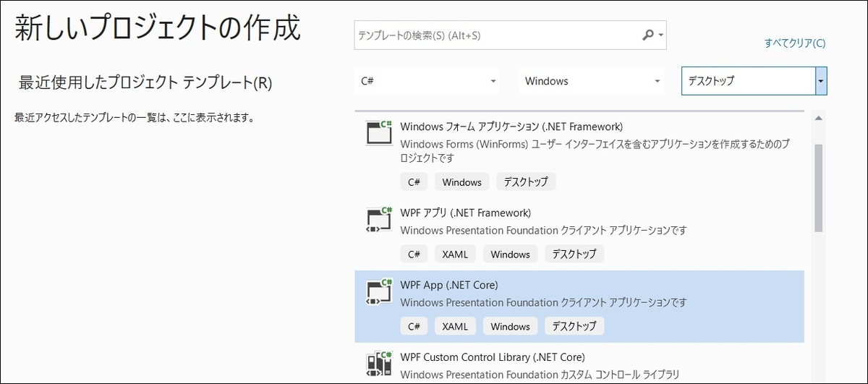Click 最近使用したプロジェクト テンプレート(R) heading
Screen dimensions: 868x384
tap(145, 83)
